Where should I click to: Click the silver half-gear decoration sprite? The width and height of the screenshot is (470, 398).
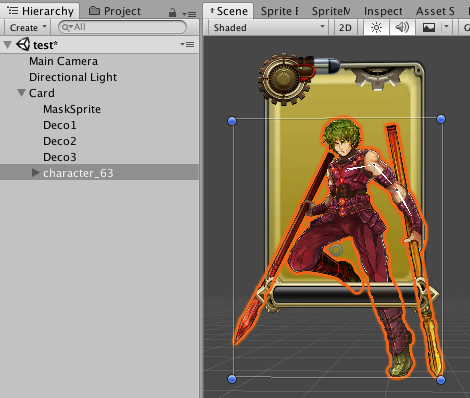(x=378, y=78)
